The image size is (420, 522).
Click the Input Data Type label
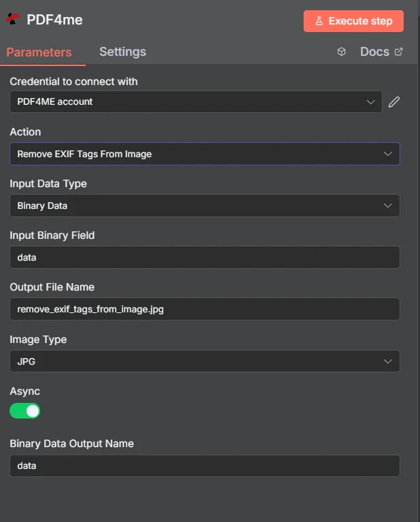pyautogui.click(x=48, y=184)
